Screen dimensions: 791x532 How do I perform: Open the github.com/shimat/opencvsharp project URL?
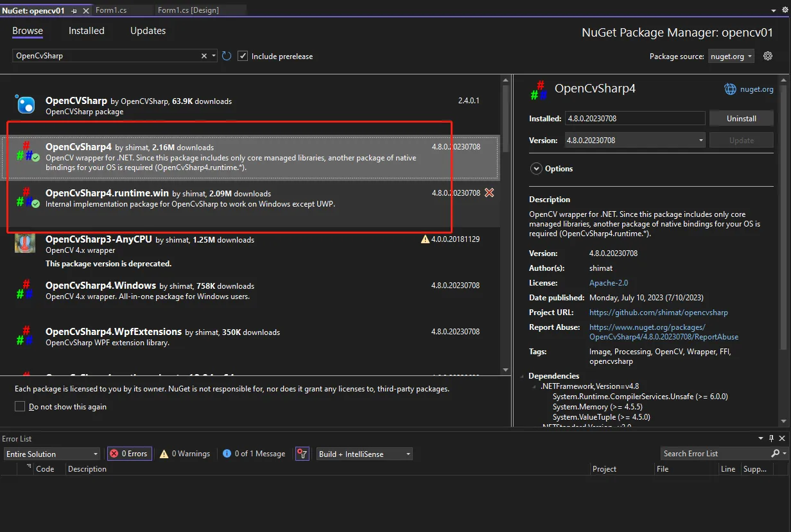click(659, 313)
